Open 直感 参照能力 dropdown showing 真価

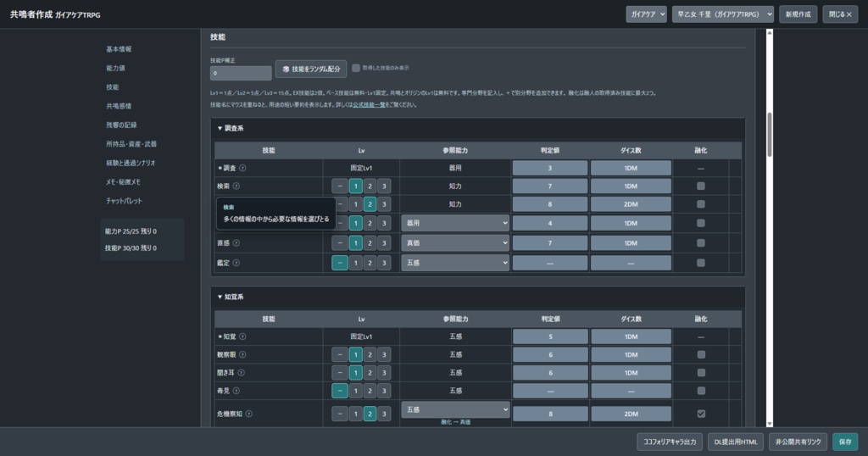[455, 243]
